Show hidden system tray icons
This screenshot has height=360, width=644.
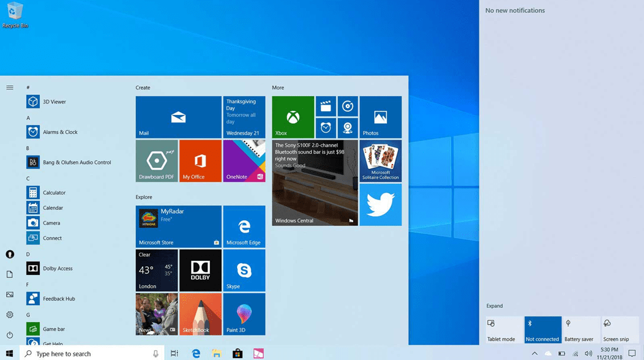[x=534, y=353]
